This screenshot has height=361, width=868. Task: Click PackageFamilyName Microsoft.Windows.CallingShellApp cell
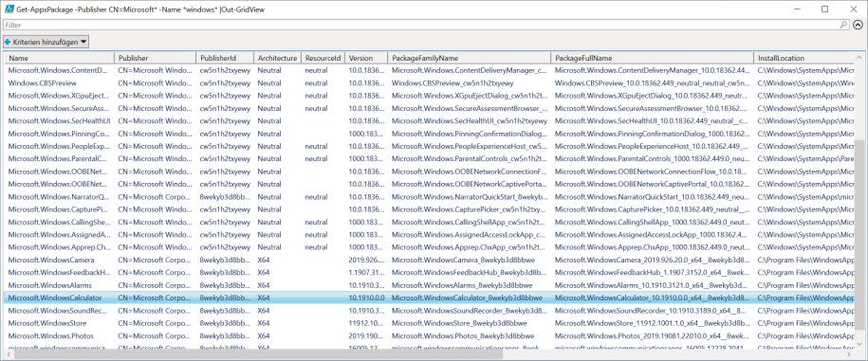(x=470, y=222)
